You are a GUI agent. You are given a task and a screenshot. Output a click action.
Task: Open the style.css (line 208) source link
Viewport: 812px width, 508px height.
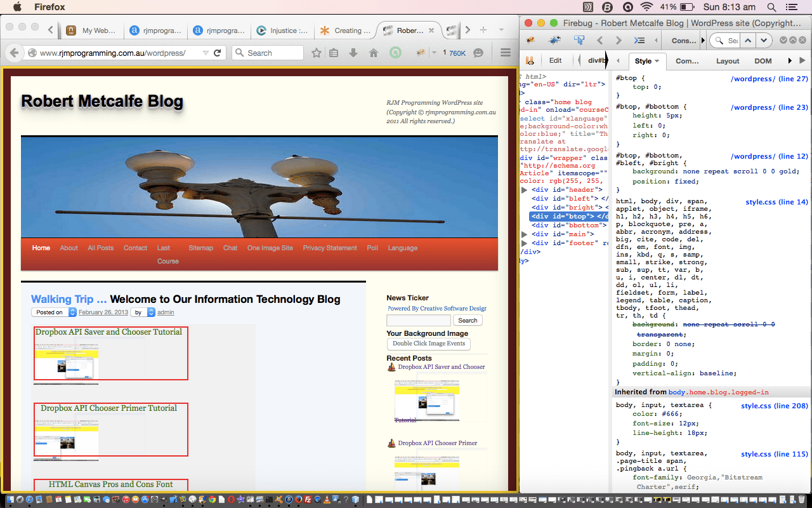tap(775, 405)
